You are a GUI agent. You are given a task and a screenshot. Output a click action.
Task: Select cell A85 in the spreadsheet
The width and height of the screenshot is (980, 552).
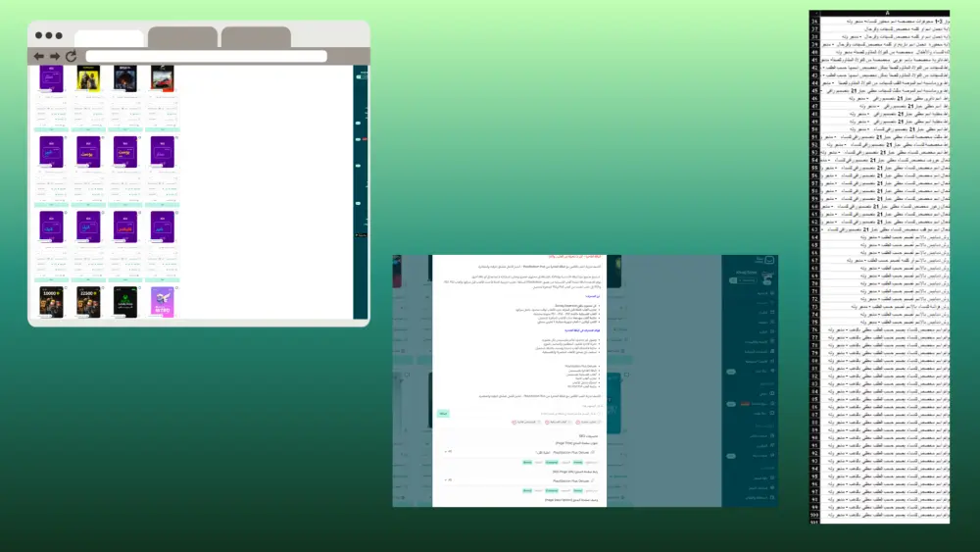tap(885, 399)
